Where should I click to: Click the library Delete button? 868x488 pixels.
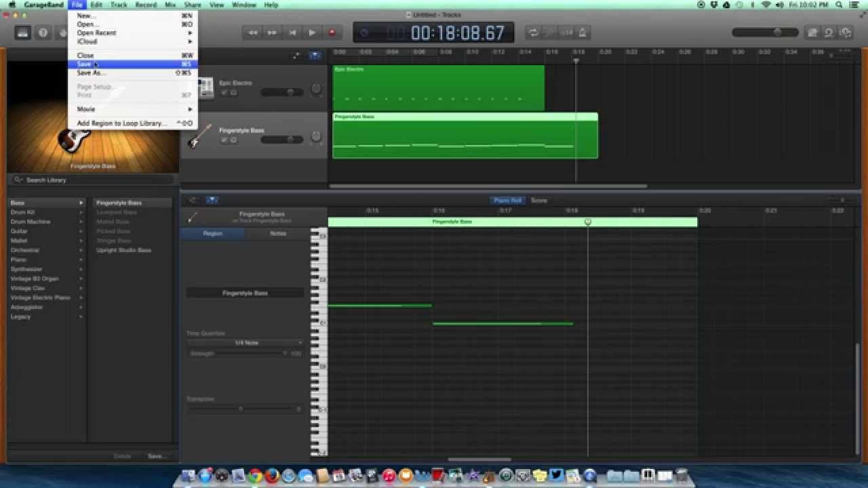pyautogui.click(x=122, y=456)
